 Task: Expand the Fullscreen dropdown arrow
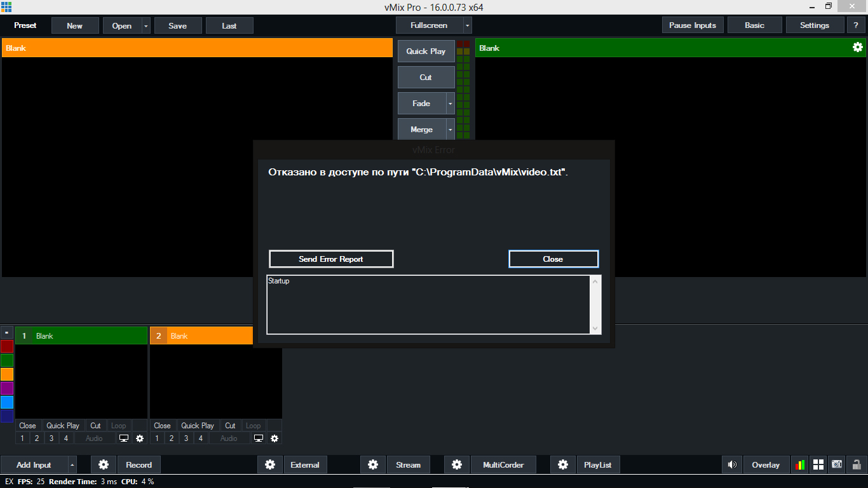click(x=468, y=25)
